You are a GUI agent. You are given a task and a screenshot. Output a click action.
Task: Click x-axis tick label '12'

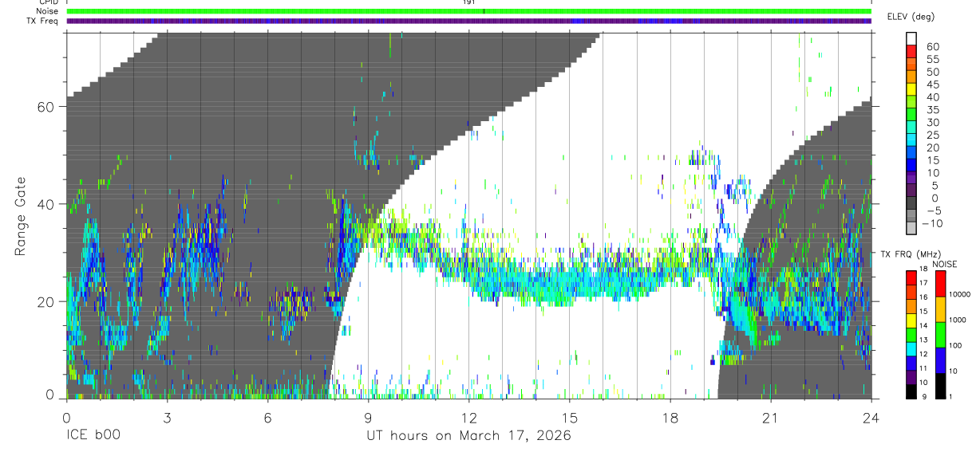click(x=469, y=418)
